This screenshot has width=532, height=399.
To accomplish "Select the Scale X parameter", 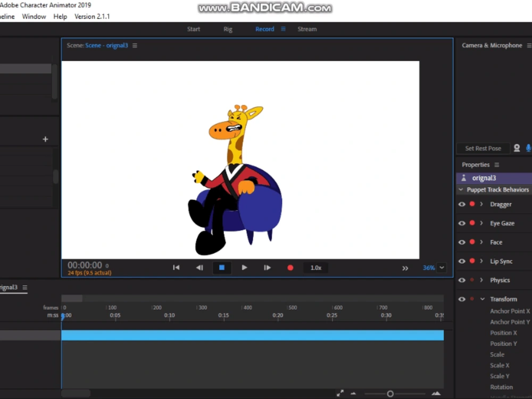I will coord(500,365).
